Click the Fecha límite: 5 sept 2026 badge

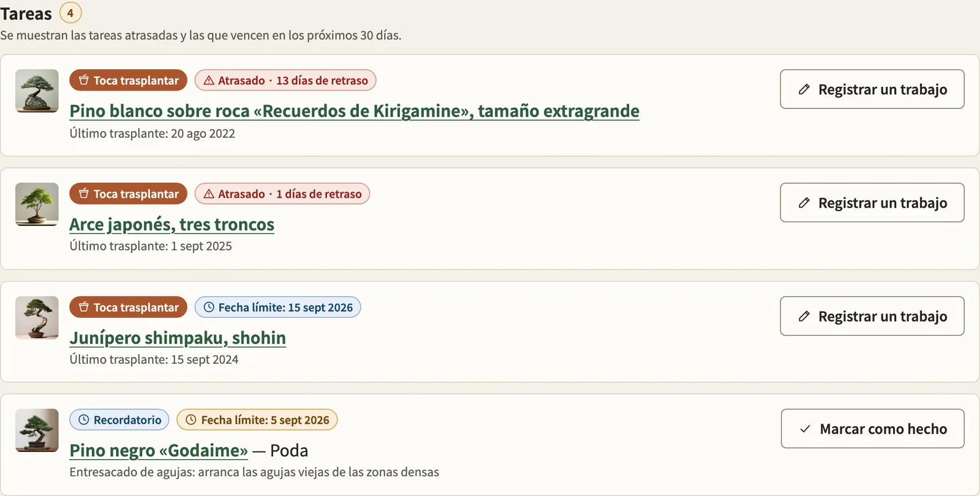pos(257,420)
